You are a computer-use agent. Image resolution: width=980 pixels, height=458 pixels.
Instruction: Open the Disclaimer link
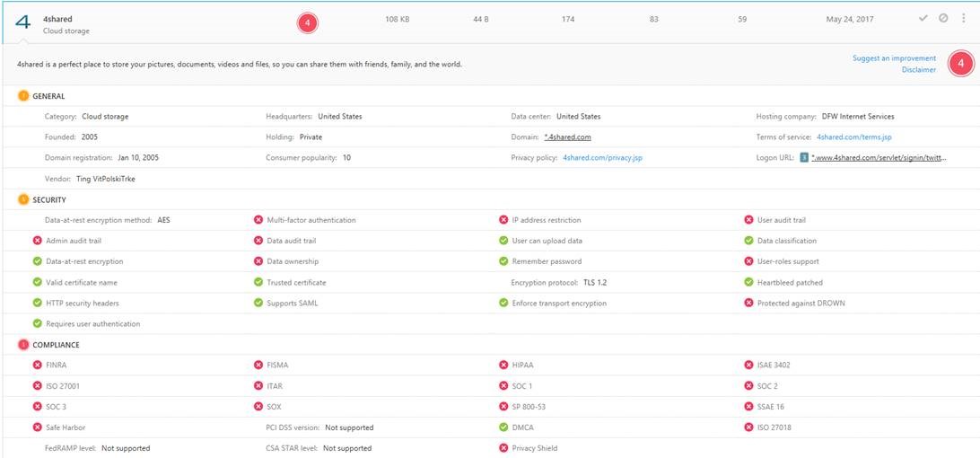pyautogui.click(x=919, y=70)
